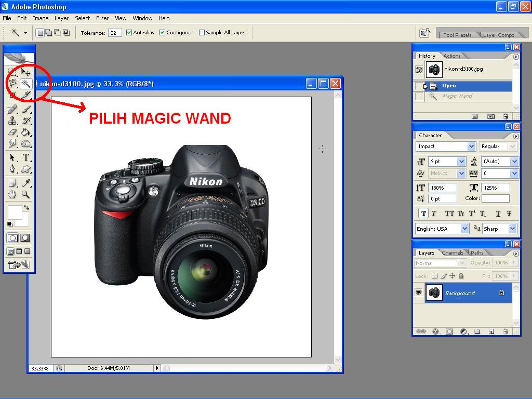Select the Notes tool

[x=12, y=183]
